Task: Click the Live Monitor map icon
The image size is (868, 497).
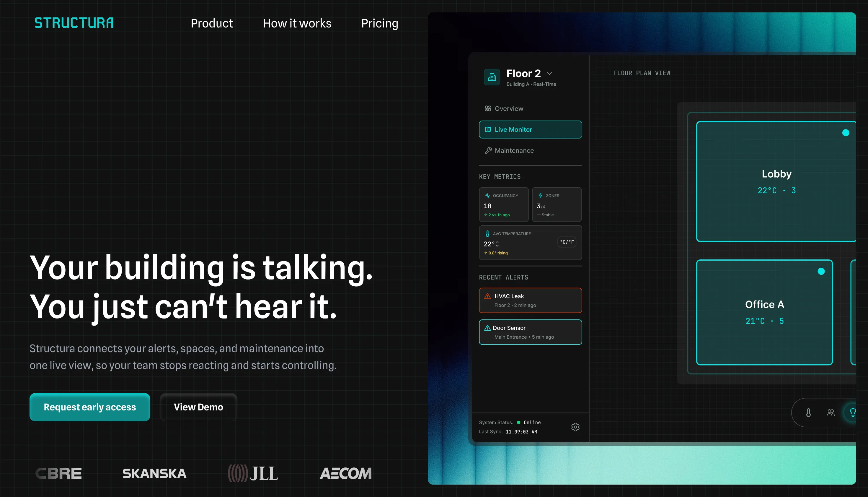Action: point(488,129)
